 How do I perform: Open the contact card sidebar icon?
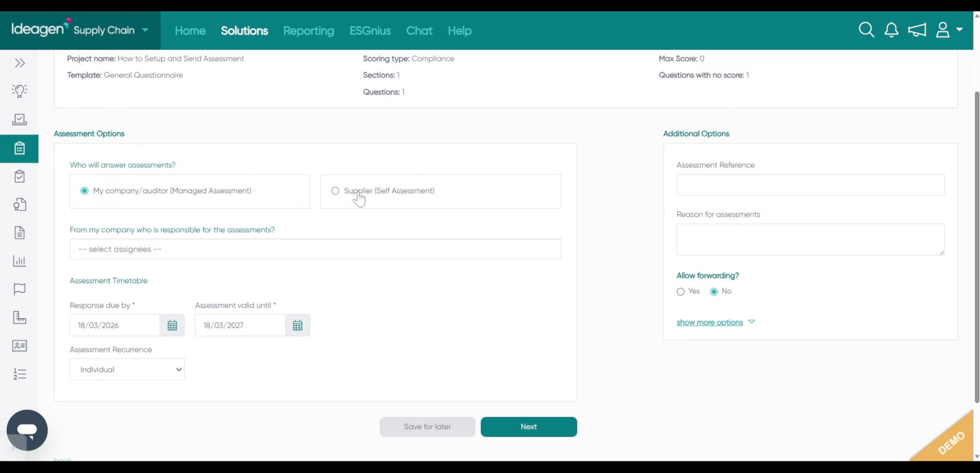(20, 346)
